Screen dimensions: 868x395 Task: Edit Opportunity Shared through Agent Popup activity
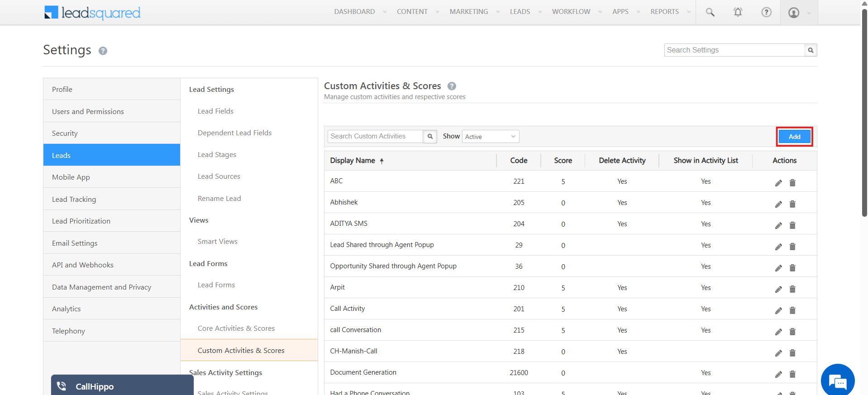[x=778, y=268]
